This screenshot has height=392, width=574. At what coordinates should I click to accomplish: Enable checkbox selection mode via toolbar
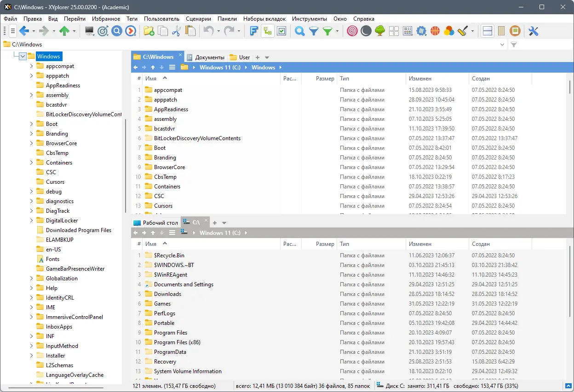(282, 31)
